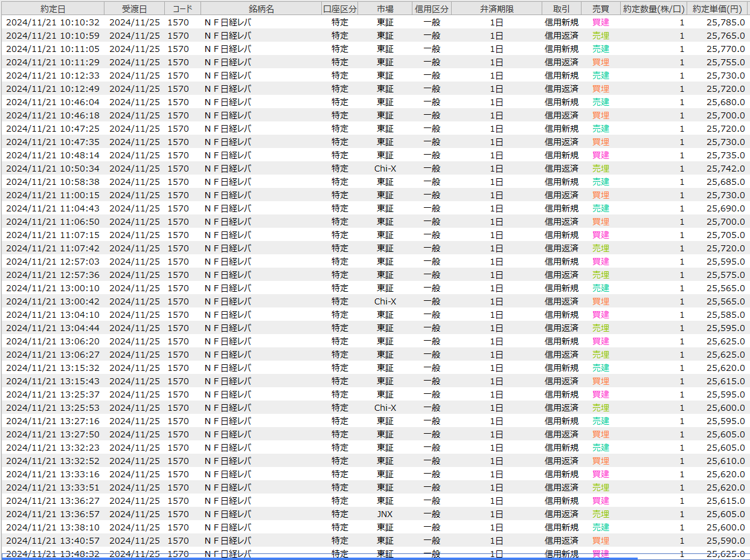
Task: Sort by the 約定日 column header
Action: click(53, 9)
